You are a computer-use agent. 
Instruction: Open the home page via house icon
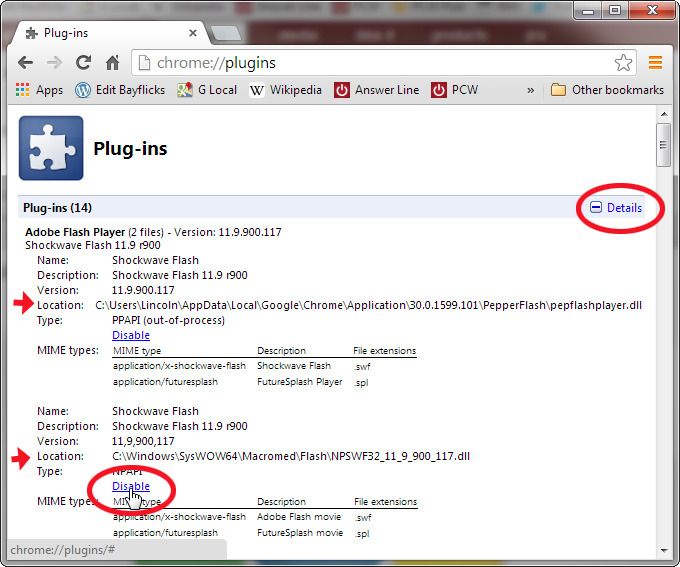(112, 62)
